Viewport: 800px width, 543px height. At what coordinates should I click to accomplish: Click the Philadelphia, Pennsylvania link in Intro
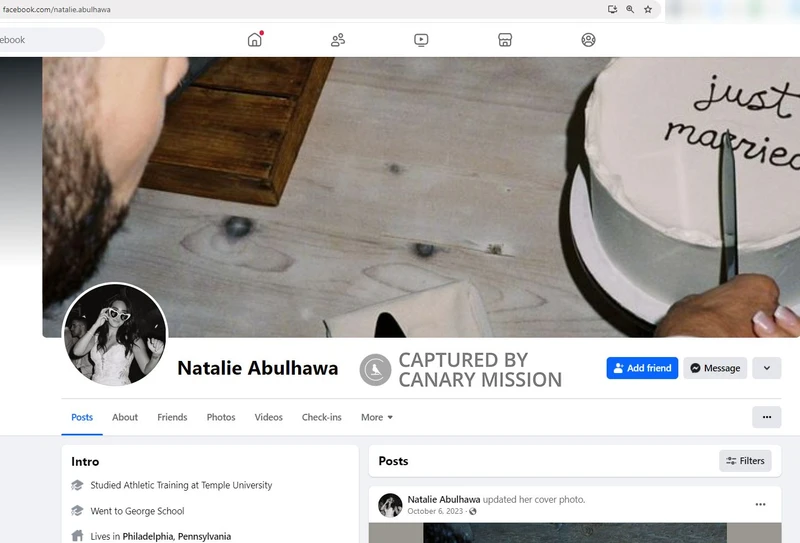177,536
